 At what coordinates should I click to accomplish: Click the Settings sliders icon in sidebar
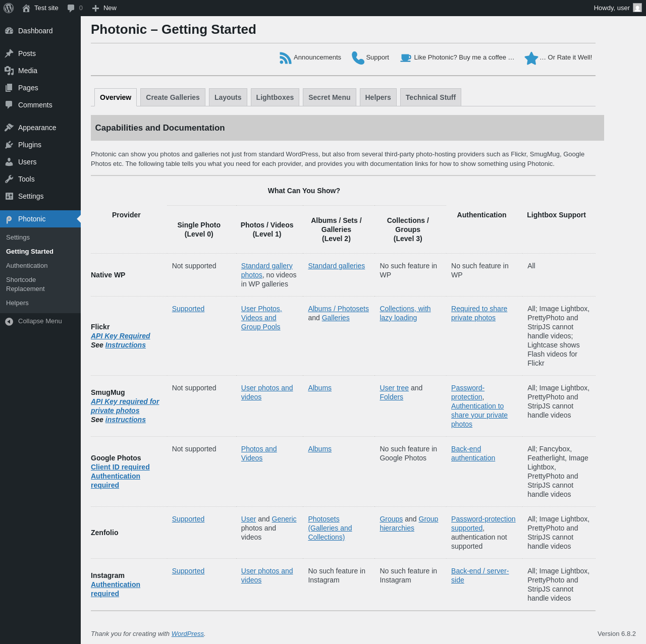[x=9, y=196]
